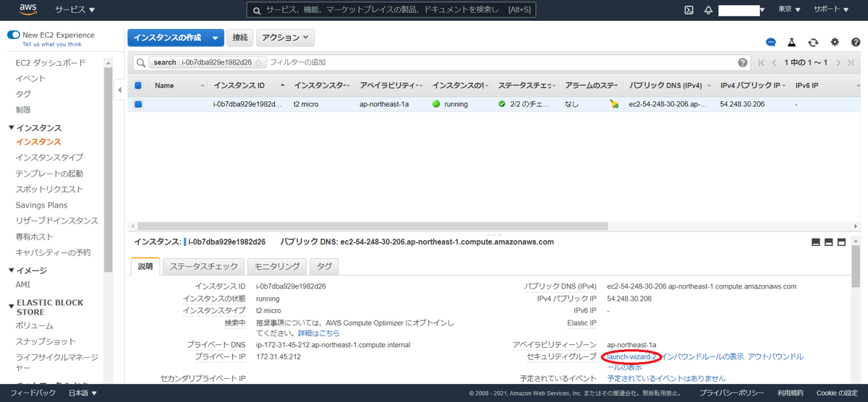Viewport: 868px width, 402px height.
Task: Collapse the イメージ section in sidebar
Action: point(12,270)
